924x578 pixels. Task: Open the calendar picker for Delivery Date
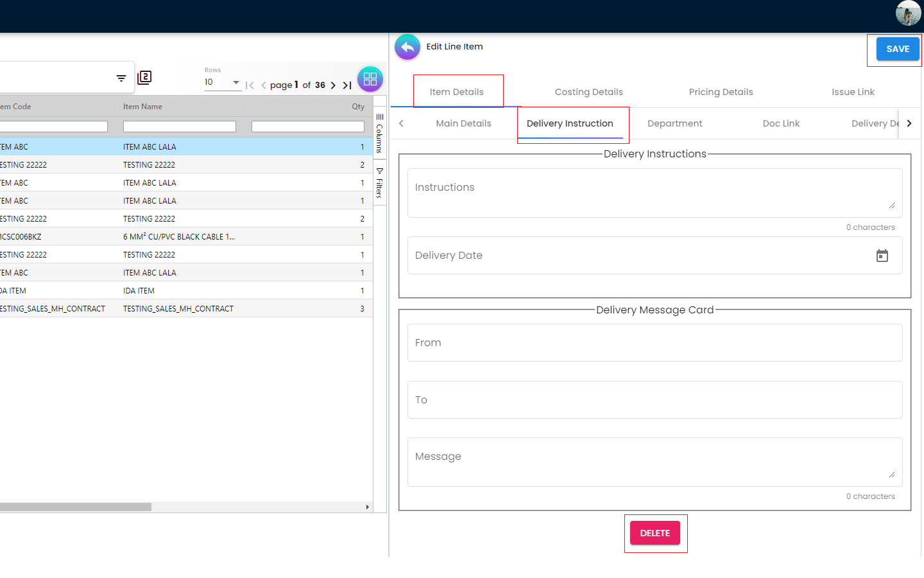[882, 256]
